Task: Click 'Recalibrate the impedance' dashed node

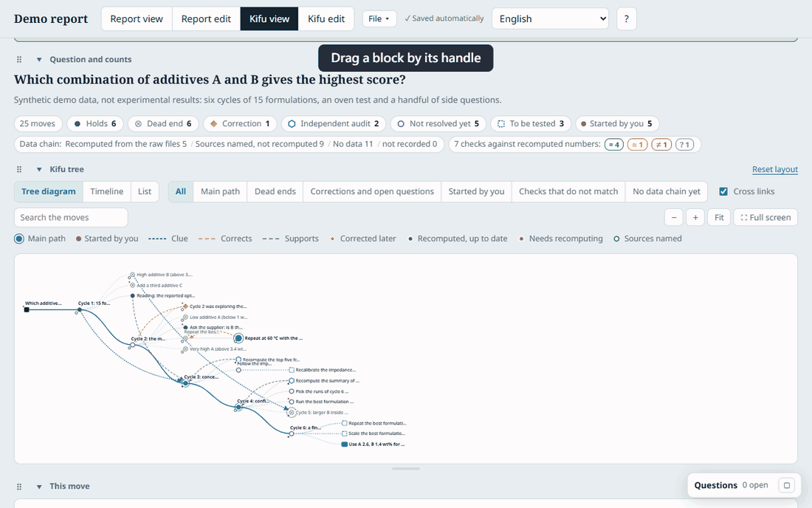Action: (292, 370)
